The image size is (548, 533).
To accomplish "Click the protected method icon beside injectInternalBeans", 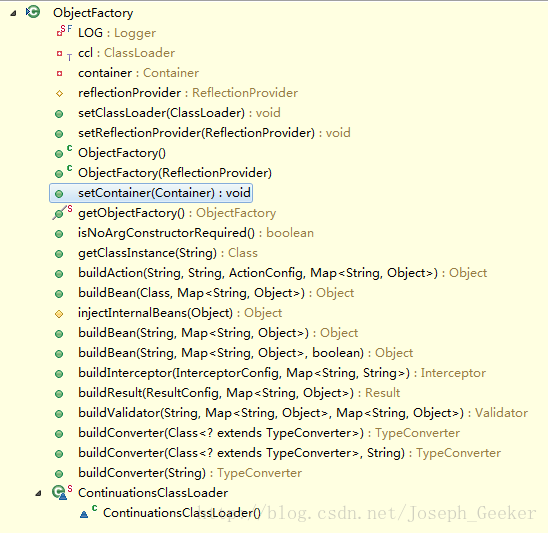I will click(59, 314).
